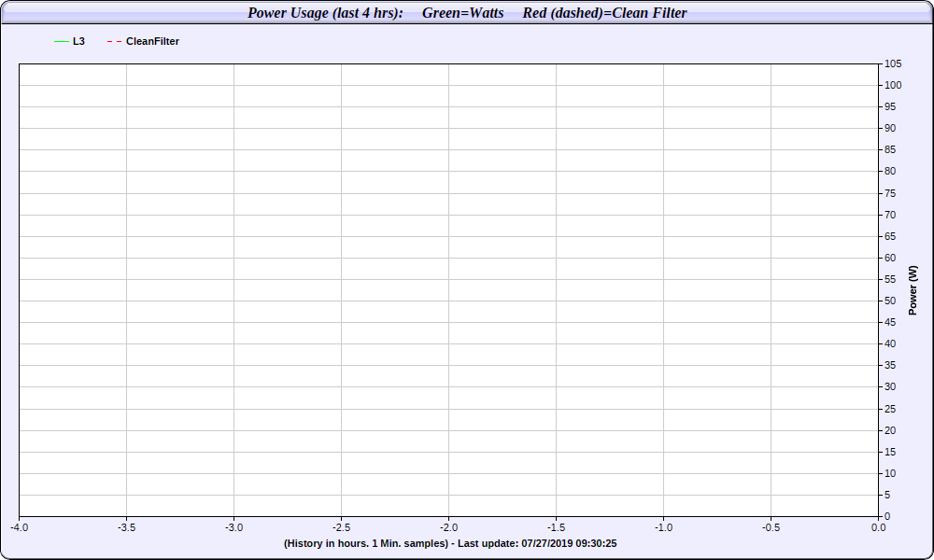Click the -3.5 x-axis tick label

pos(126,527)
